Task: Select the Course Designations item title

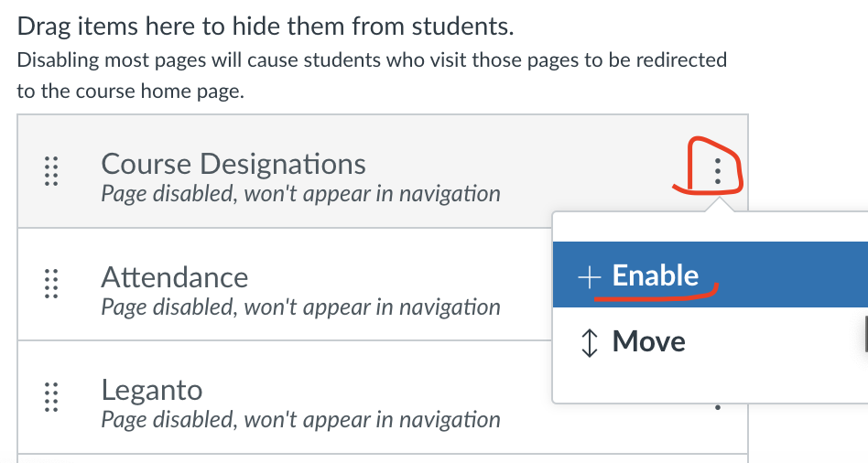Action: click(x=233, y=164)
